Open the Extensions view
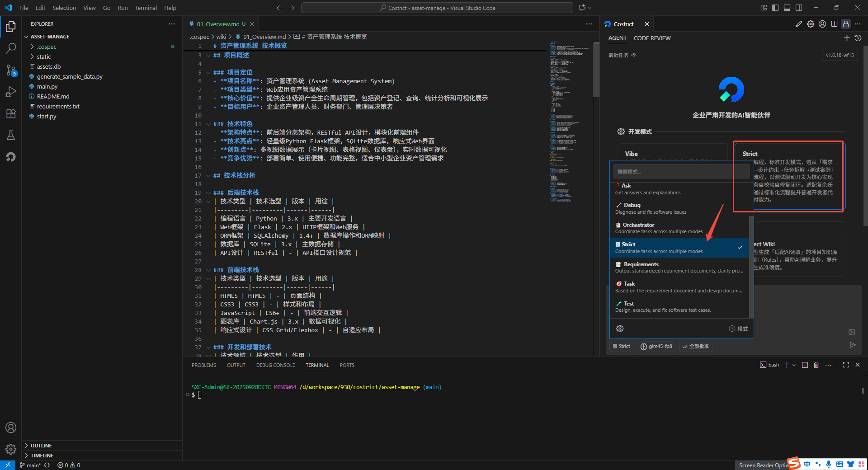Image resolution: width=868 pixels, height=470 pixels. [11, 113]
